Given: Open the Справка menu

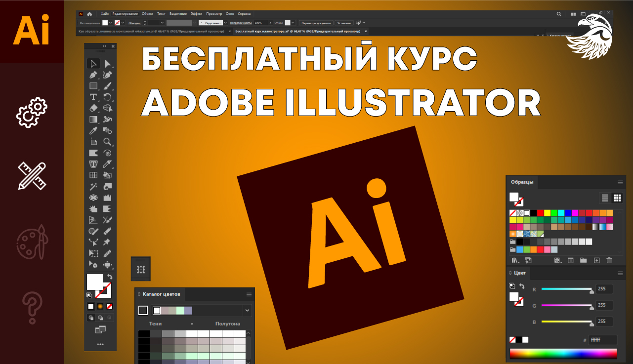Looking at the screenshot, I should 244,14.
